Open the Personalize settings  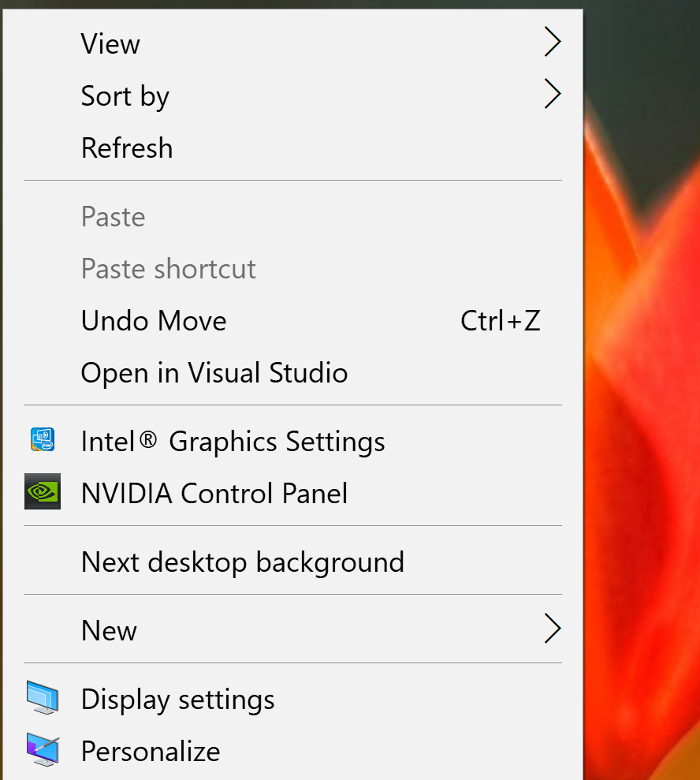pos(150,751)
